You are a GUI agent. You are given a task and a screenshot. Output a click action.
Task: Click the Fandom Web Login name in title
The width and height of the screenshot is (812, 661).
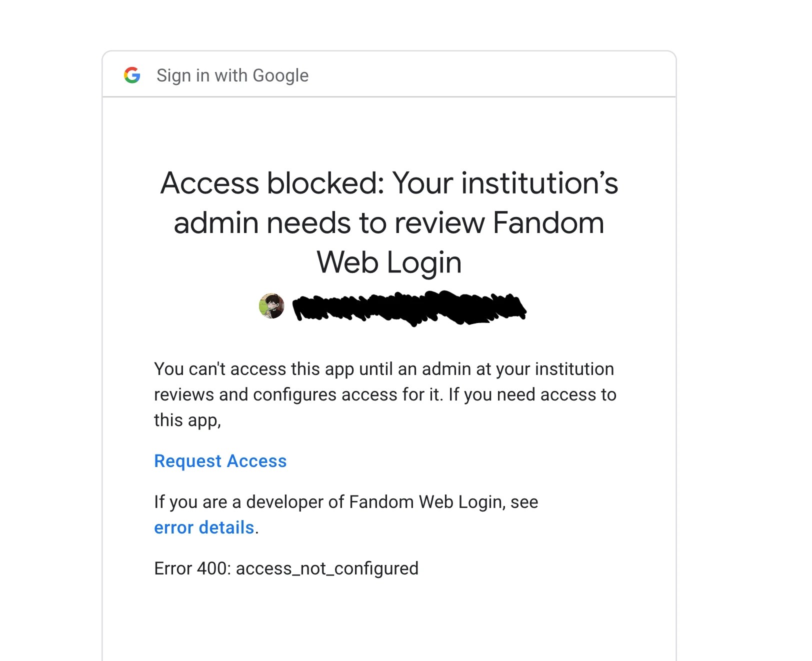390,262
